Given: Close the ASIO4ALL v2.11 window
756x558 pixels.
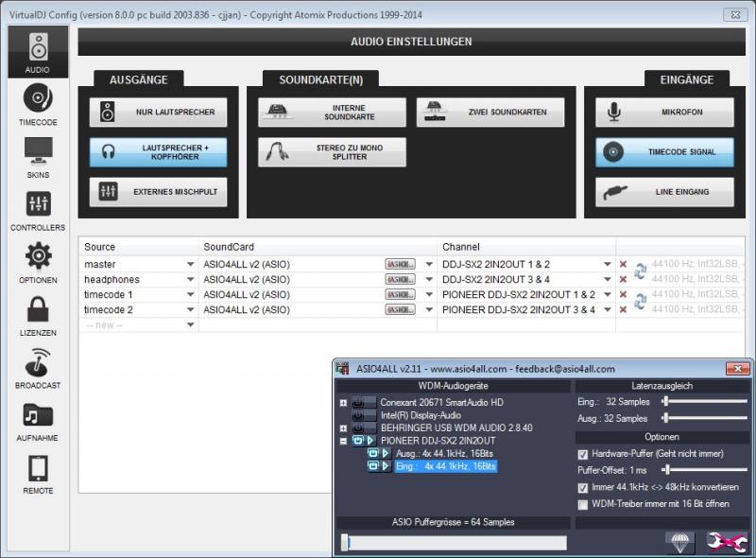Looking at the screenshot, I should (738, 369).
